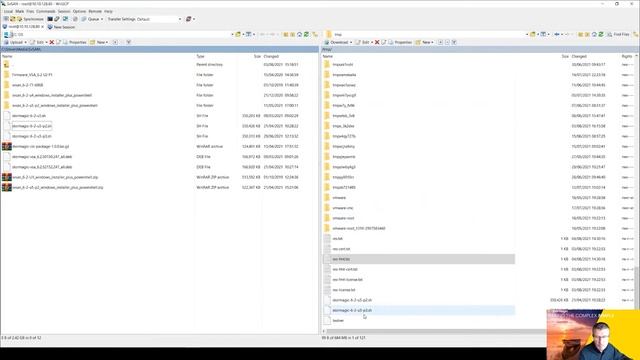This screenshot has height=360, width=640.
Task: Click the New Session tab
Action: coord(61,27)
